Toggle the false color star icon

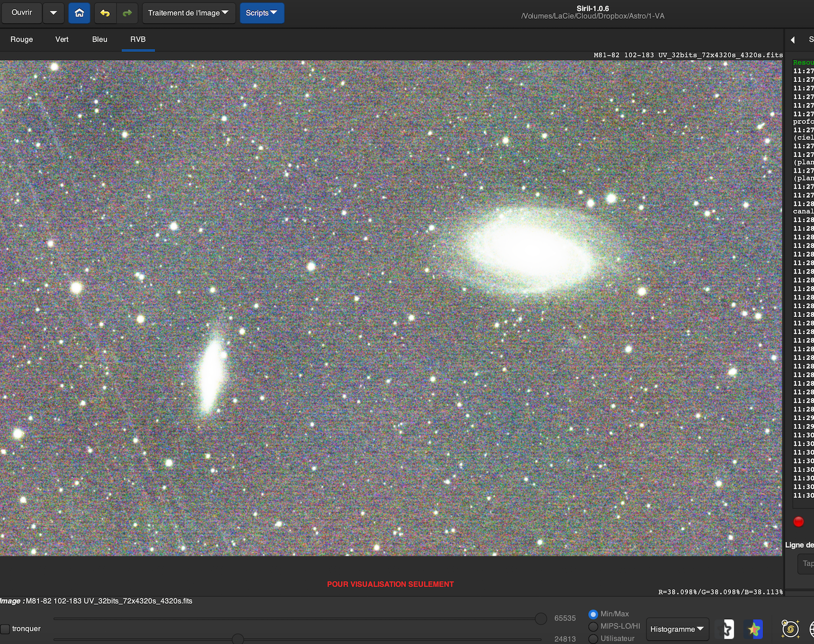[753, 629]
